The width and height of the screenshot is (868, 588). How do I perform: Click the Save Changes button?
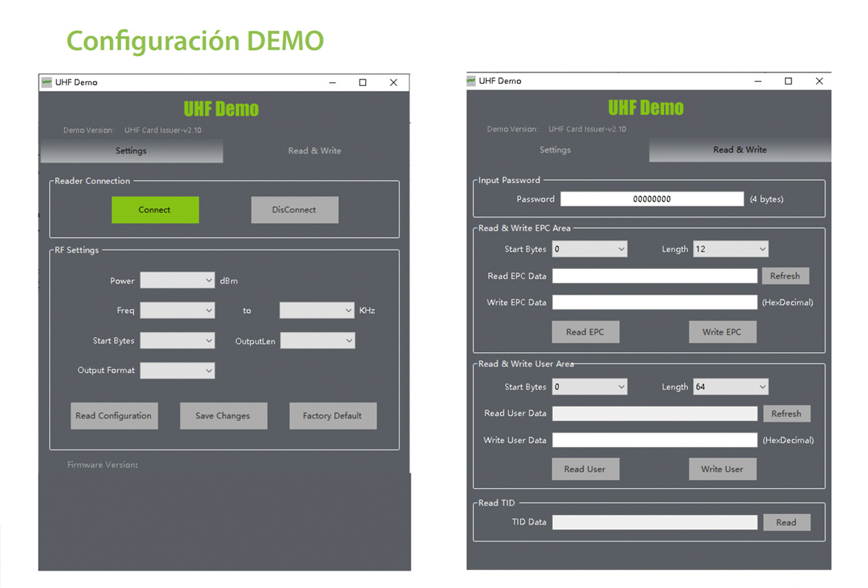click(x=223, y=416)
